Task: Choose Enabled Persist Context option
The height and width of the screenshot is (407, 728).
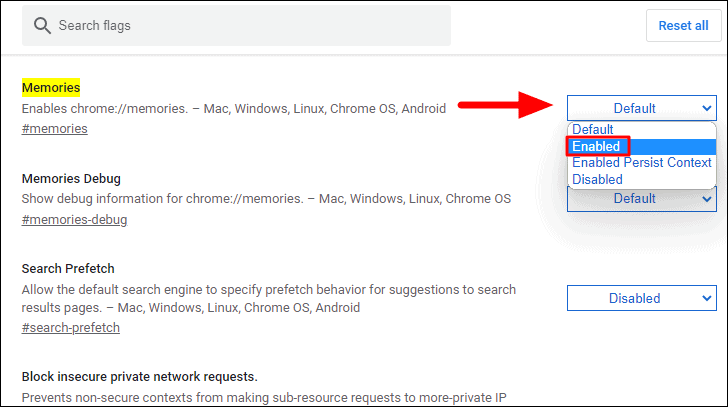Action: (641, 163)
